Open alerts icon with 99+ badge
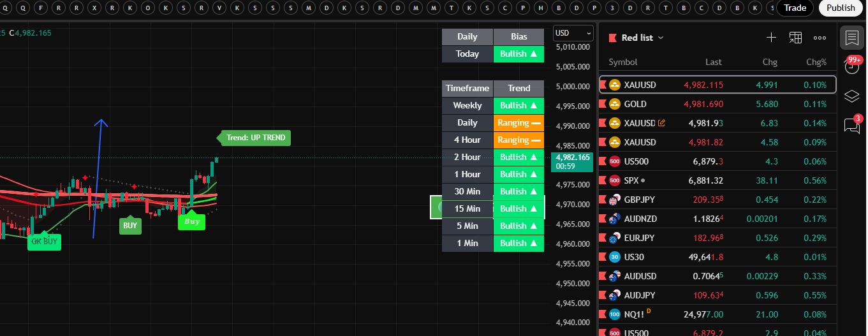The width and height of the screenshot is (868, 336). (851, 67)
